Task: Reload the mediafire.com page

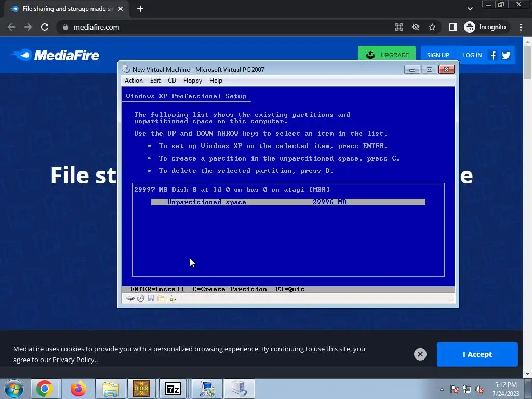Action: [x=45, y=27]
